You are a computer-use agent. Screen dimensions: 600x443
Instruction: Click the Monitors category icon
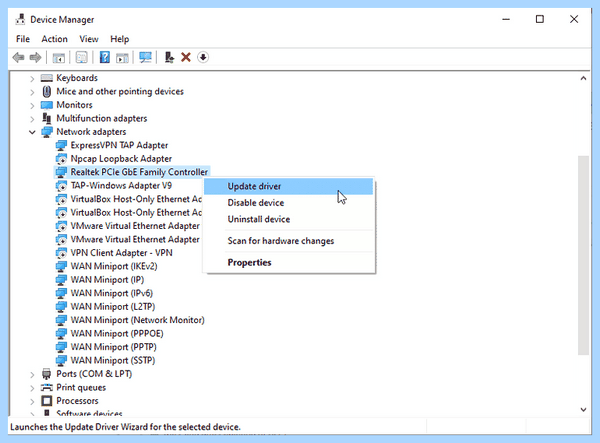coord(47,105)
